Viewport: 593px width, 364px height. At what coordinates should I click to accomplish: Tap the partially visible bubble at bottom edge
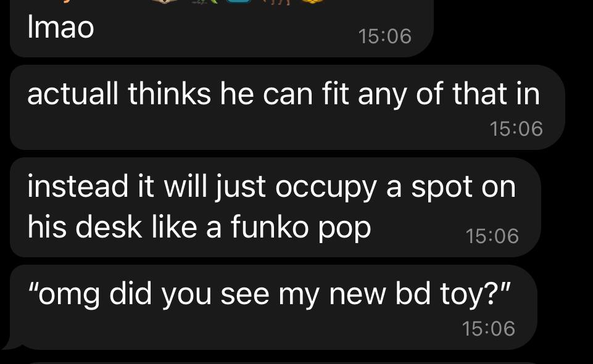pos(282,363)
